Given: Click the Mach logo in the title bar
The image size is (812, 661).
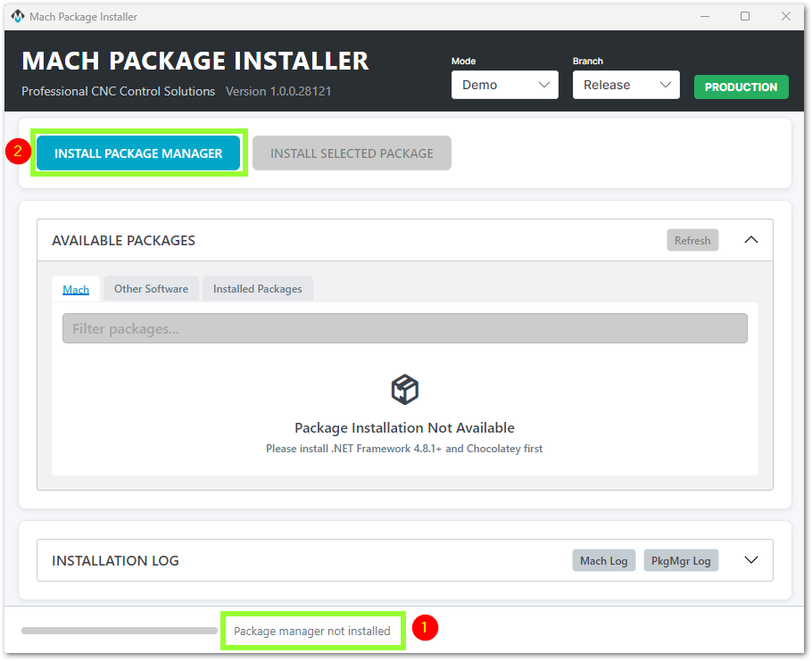Looking at the screenshot, I should point(17,17).
